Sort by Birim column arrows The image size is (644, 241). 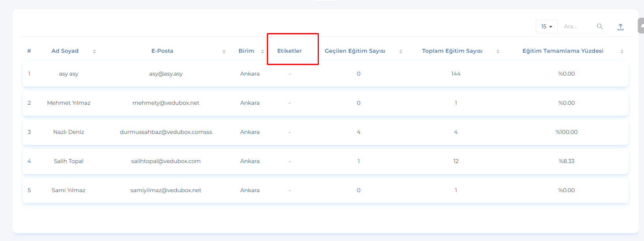(x=263, y=51)
